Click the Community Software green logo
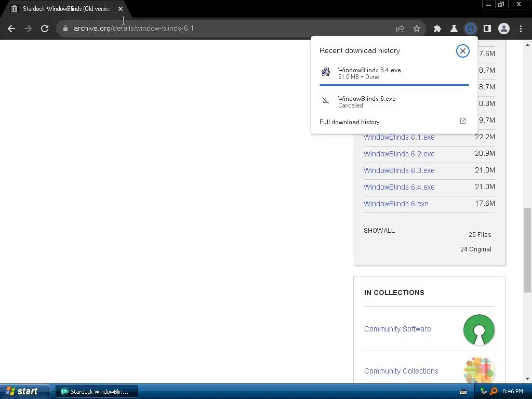Screen dimensions: 532x399 coord(479,330)
